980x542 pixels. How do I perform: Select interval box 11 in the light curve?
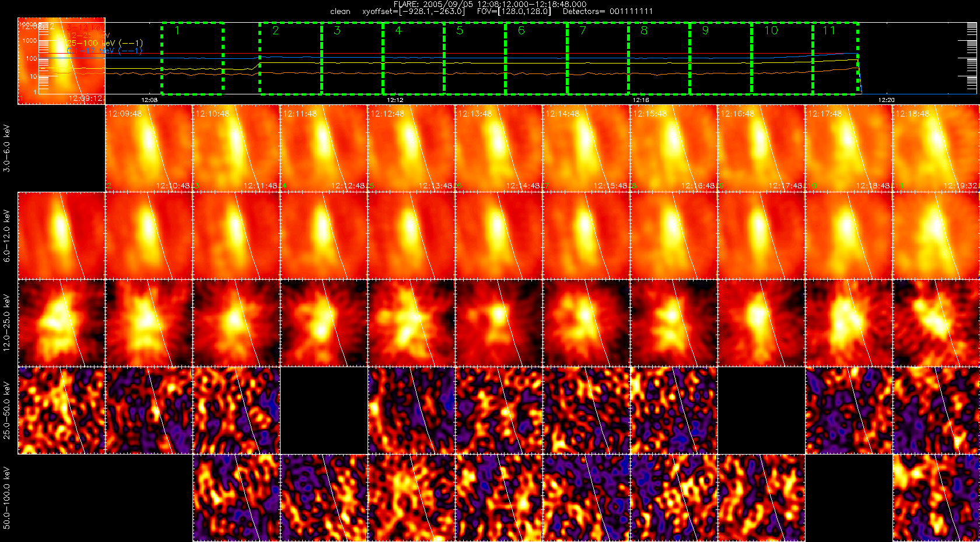pos(835,58)
